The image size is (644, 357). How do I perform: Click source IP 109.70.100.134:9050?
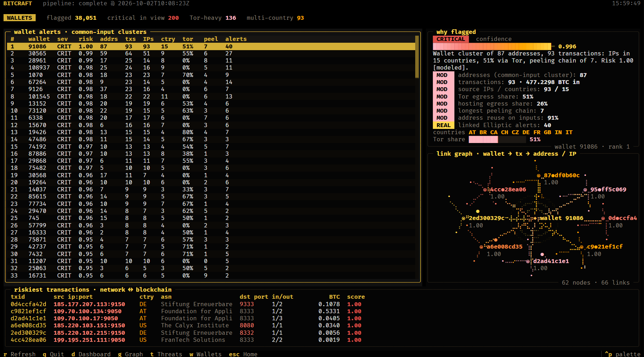click(88, 311)
